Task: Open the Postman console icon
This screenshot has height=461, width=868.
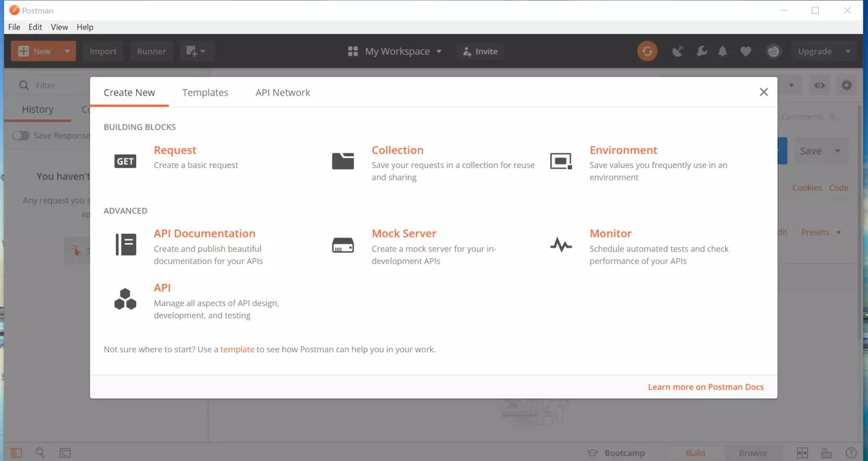Action: tap(65, 453)
